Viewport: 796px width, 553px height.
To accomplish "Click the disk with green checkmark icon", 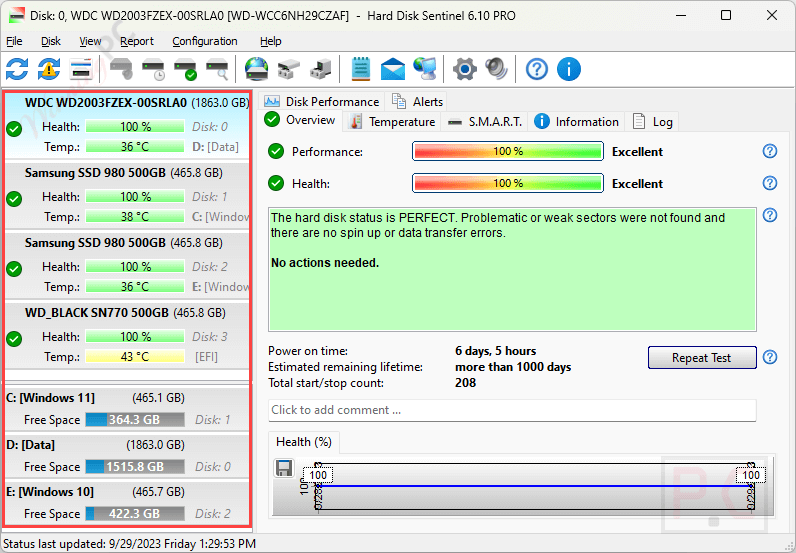I will tap(185, 69).
